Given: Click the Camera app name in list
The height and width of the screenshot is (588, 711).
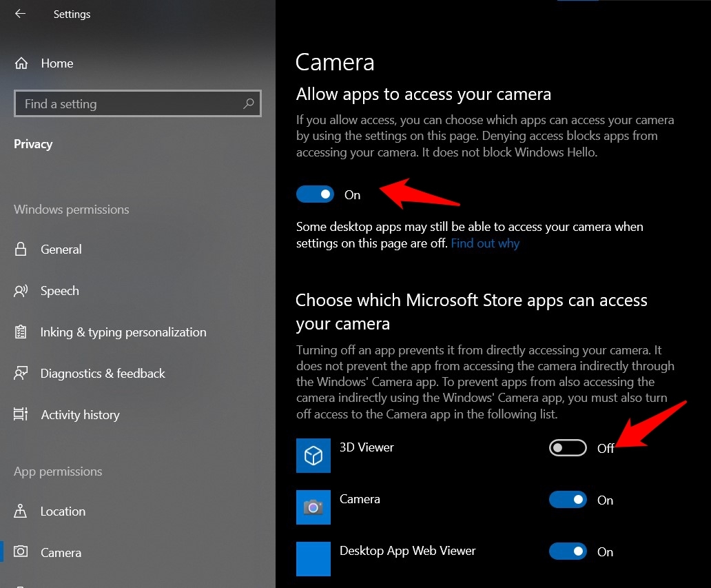Looking at the screenshot, I should tap(360, 499).
